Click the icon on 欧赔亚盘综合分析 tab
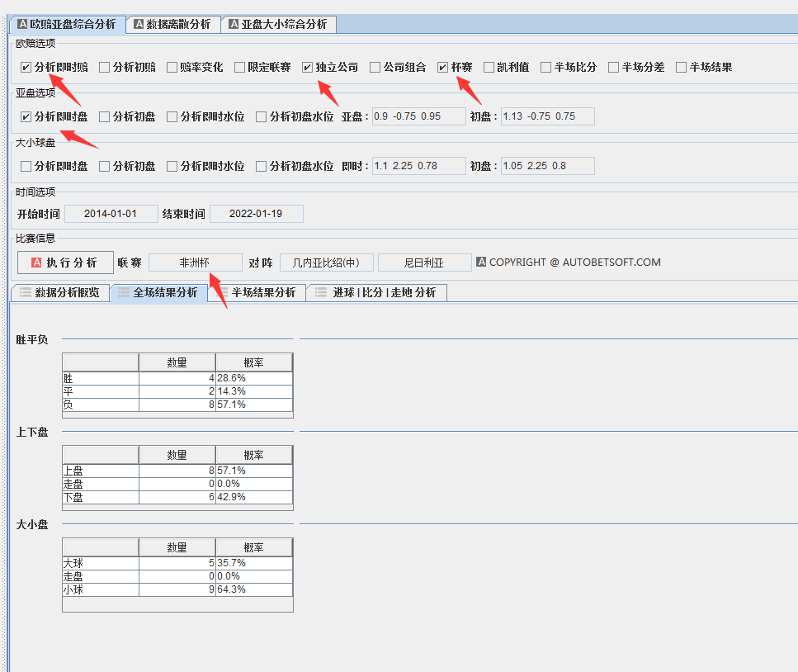The image size is (798, 672). 22,24
